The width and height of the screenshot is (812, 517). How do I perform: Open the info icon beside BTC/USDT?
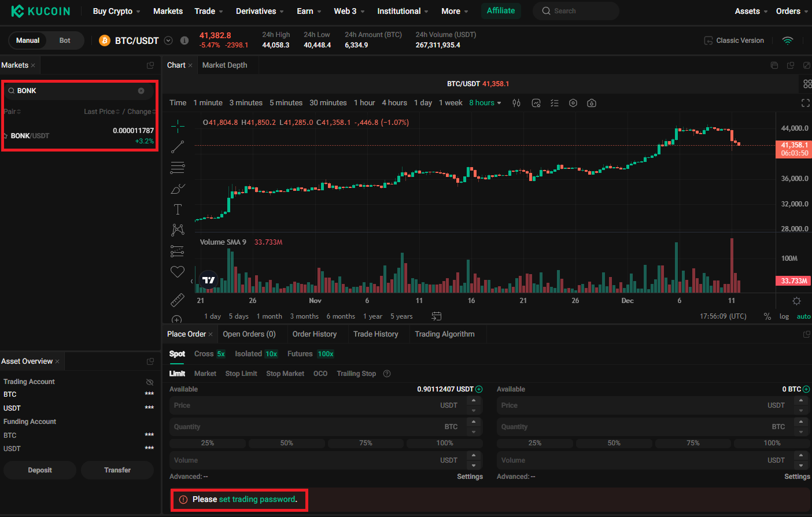pyautogui.click(x=184, y=40)
